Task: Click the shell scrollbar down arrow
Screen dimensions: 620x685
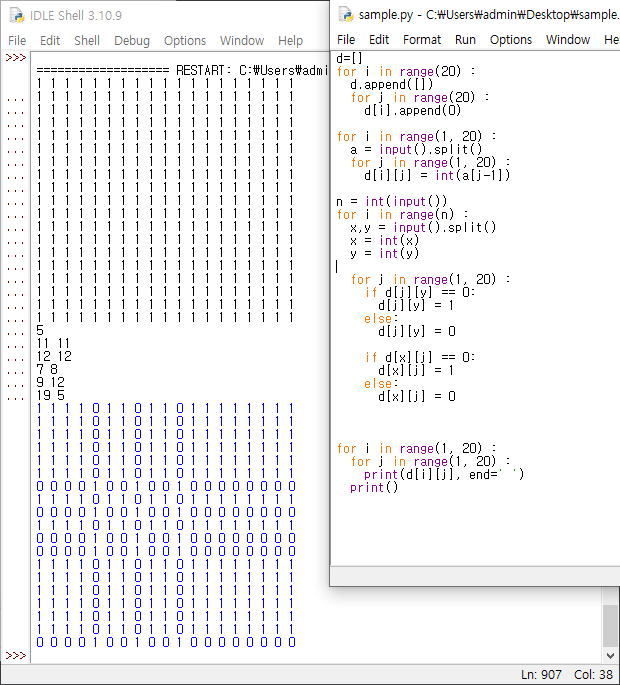Action: 610,656
